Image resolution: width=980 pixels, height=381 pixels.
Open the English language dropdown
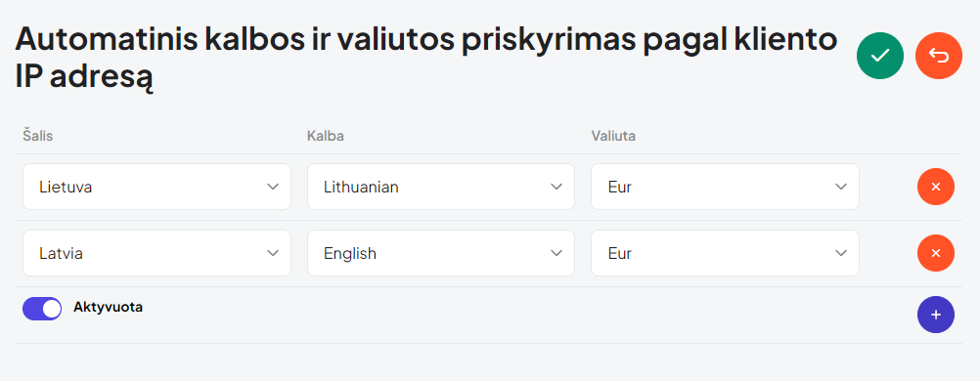click(x=441, y=253)
